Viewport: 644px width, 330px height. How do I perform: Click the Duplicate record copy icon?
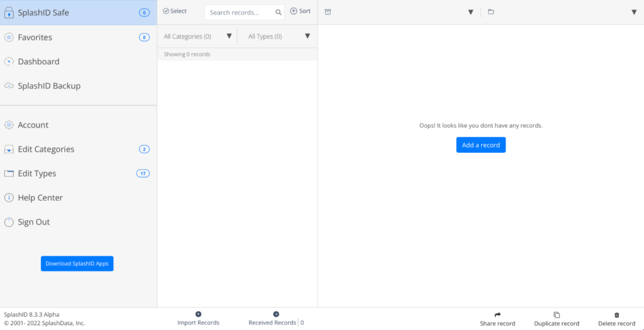557,315
